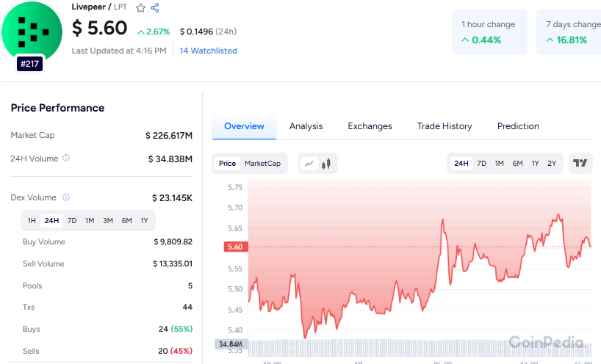
Task: Click the red 5.60 price marker on chart axis
Action: pyautogui.click(x=236, y=247)
